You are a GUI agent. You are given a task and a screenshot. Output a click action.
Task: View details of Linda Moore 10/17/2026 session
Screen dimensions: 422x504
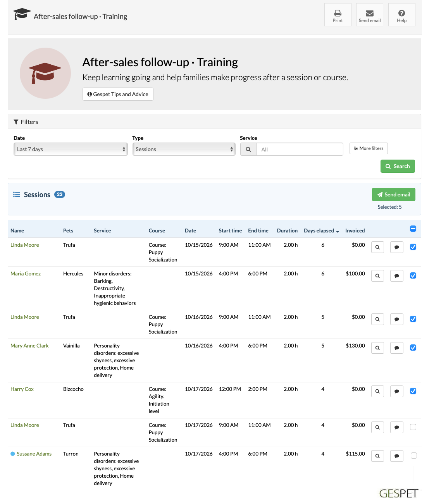pyautogui.click(x=377, y=427)
